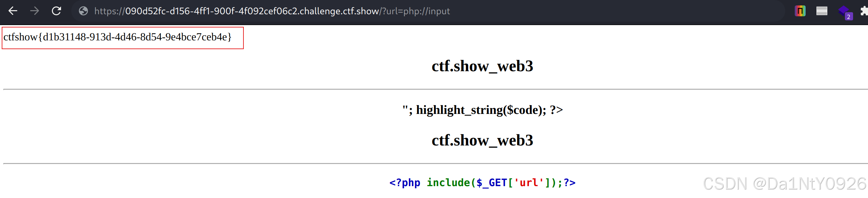
Task: Open site information globe icon
Action: point(83,11)
